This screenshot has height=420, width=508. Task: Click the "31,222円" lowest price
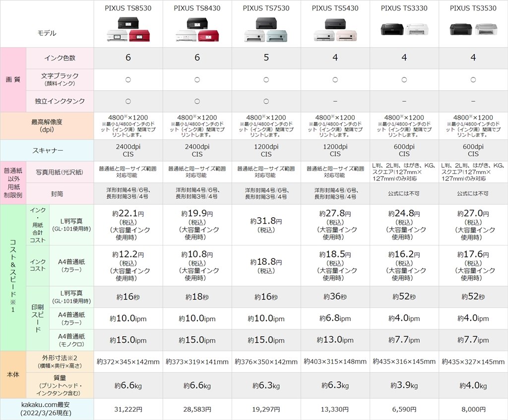click(x=128, y=409)
